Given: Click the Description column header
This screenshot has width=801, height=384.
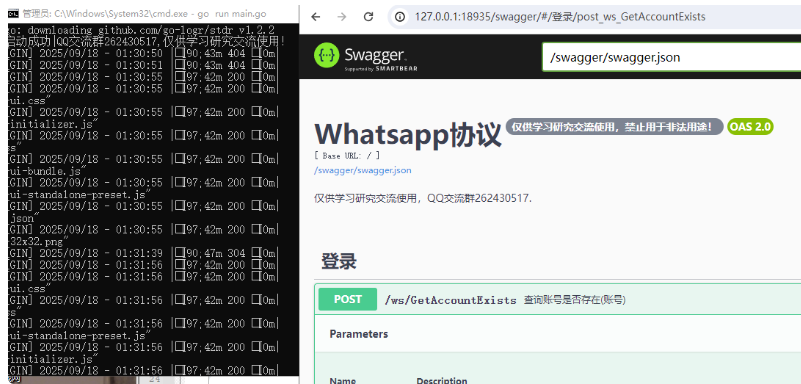Looking at the screenshot, I should (x=441, y=380).
